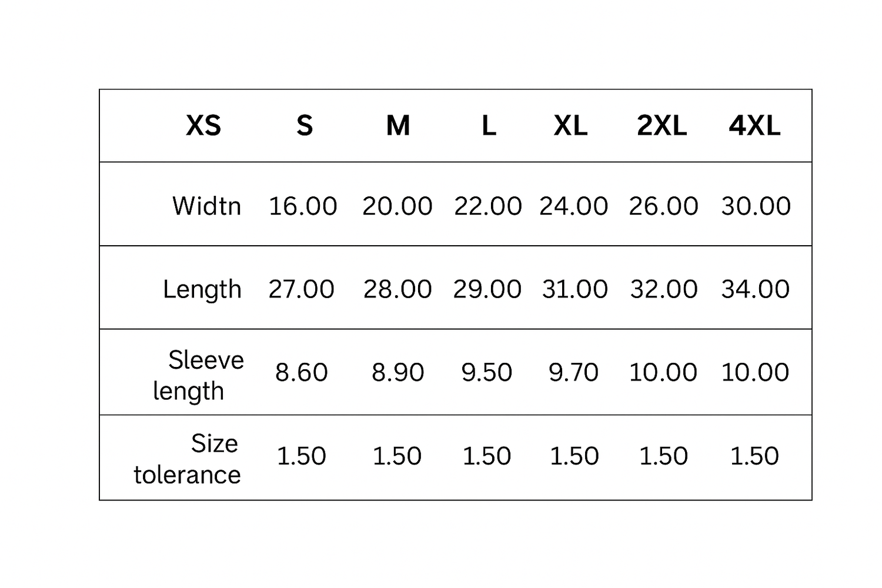
Task: Click the XL column header
Action: pos(570,125)
